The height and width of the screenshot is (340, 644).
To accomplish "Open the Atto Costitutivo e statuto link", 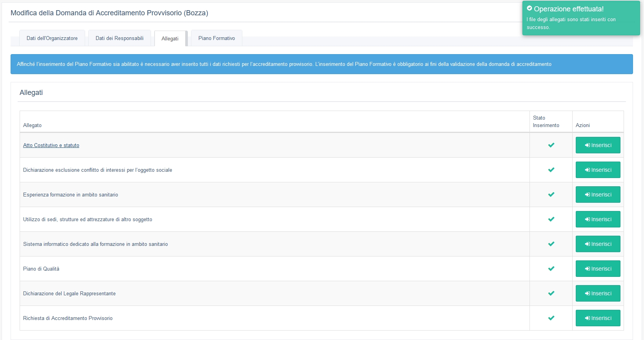I will 51,145.
